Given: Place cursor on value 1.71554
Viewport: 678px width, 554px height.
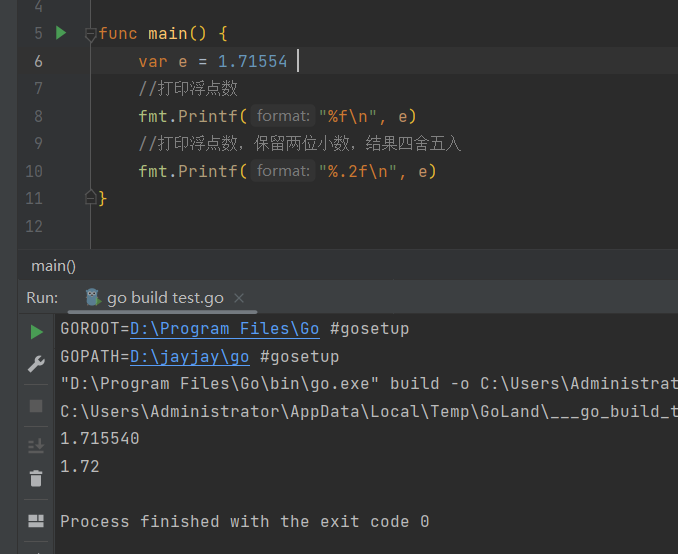Looking at the screenshot, I should (x=252, y=61).
